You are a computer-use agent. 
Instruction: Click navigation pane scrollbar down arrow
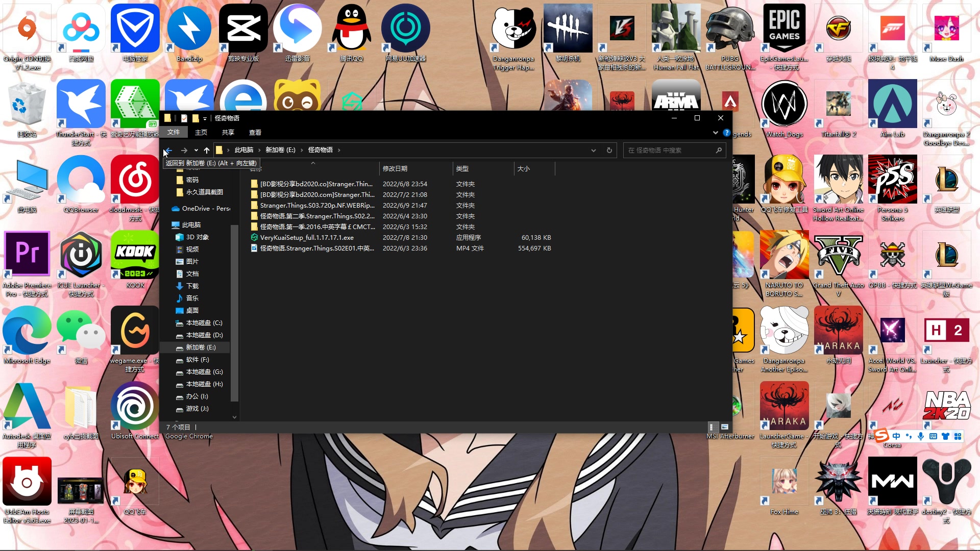[x=234, y=417]
